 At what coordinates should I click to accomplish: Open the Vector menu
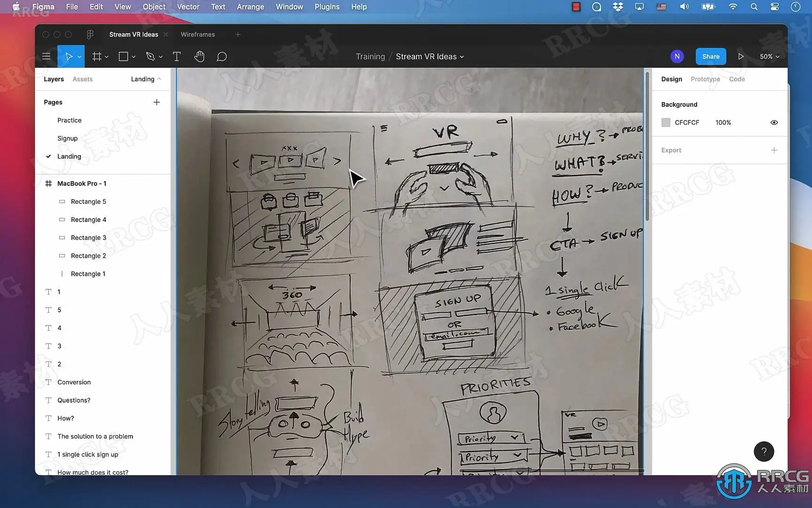pos(188,7)
